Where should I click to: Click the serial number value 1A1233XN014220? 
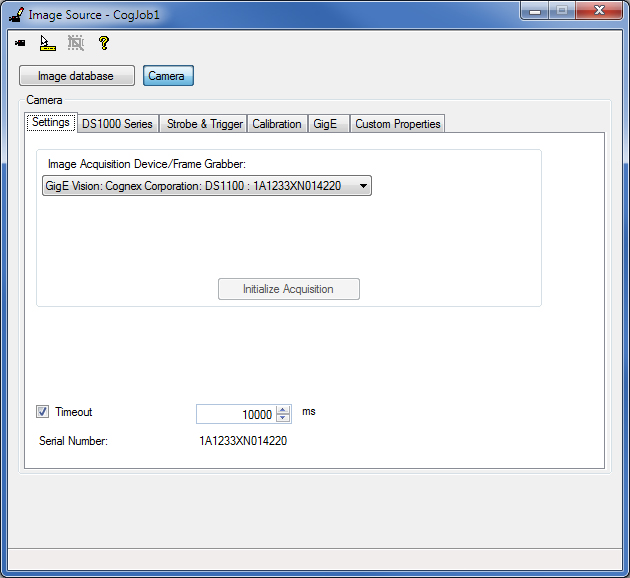click(243, 441)
